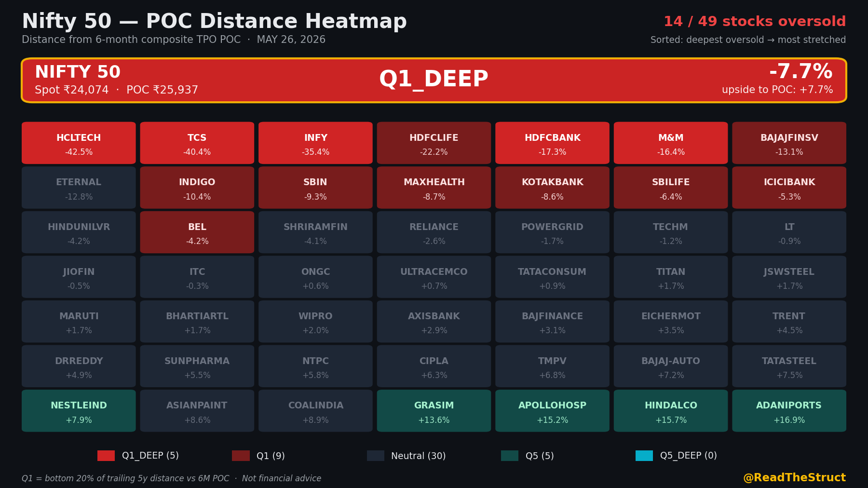Select the SHRIRAMFIN -4.1% tile
This screenshot has width=868, height=488.
(x=315, y=232)
